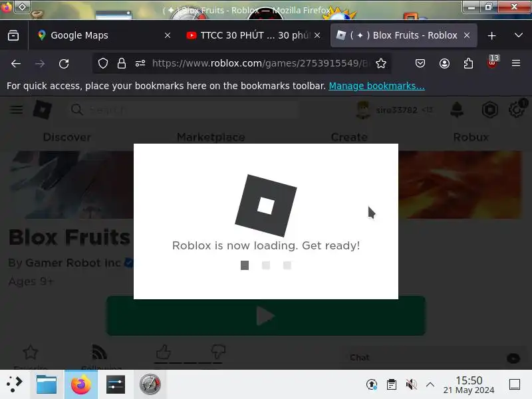Dislike Blox Fruits thumbs down
Image resolution: width=532 pixels, height=399 pixels.
(x=218, y=352)
